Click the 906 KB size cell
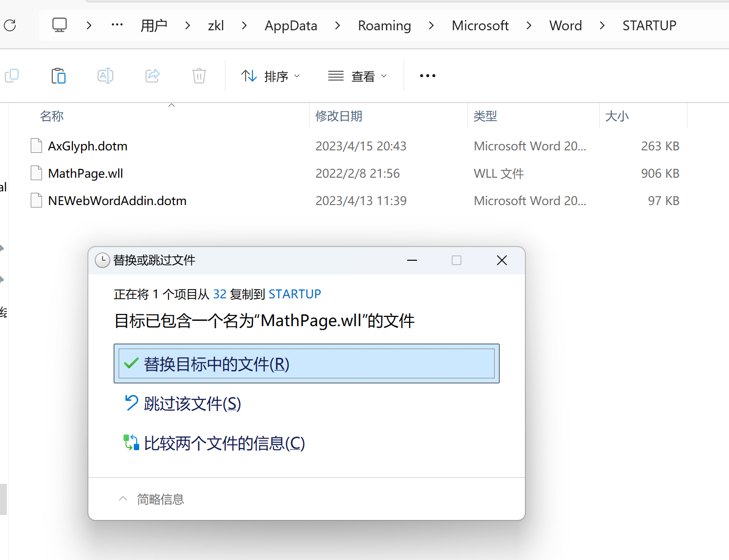 [x=660, y=173]
